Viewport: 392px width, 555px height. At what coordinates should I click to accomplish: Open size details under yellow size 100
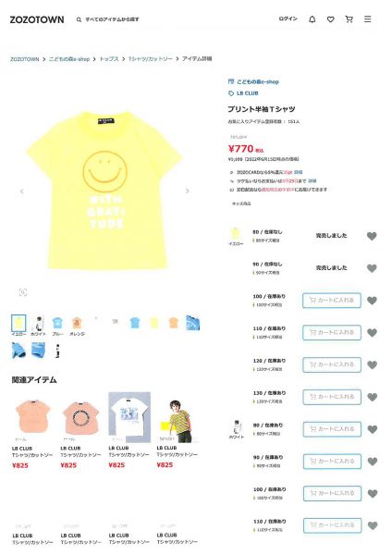[x=267, y=304]
